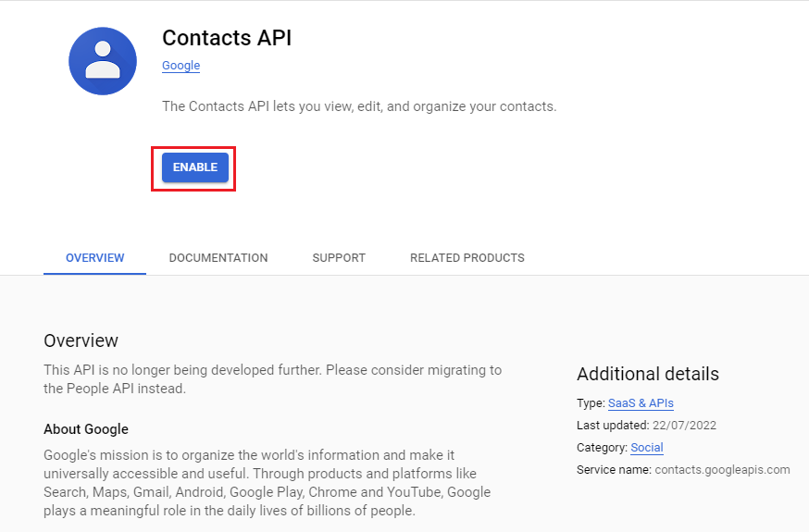Click the Additional details heading
The height and width of the screenshot is (532, 809).
pyautogui.click(x=648, y=374)
